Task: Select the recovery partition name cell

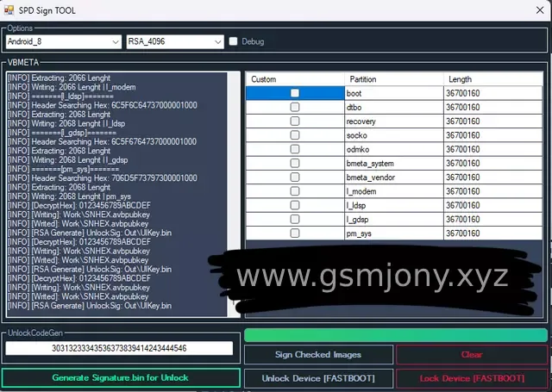Action: (x=394, y=121)
